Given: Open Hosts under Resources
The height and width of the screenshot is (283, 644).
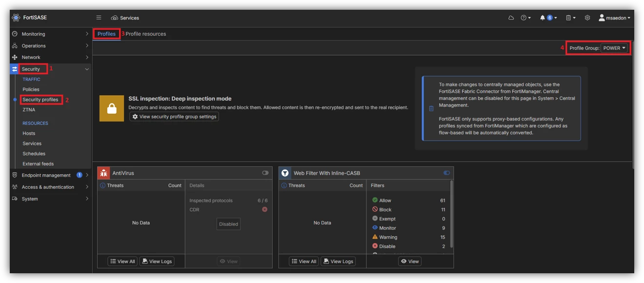Looking at the screenshot, I should (x=29, y=133).
